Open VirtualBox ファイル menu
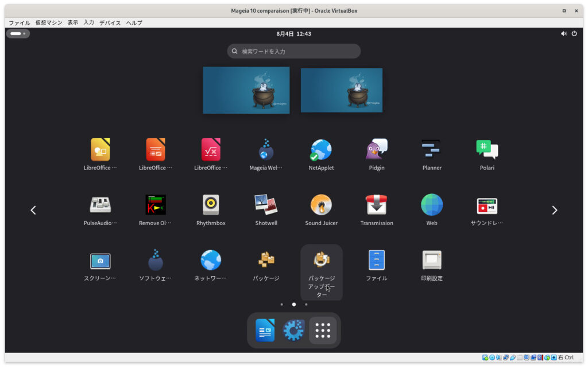Image resolution: width=588 pixels, height=368 pixels. 19,23
